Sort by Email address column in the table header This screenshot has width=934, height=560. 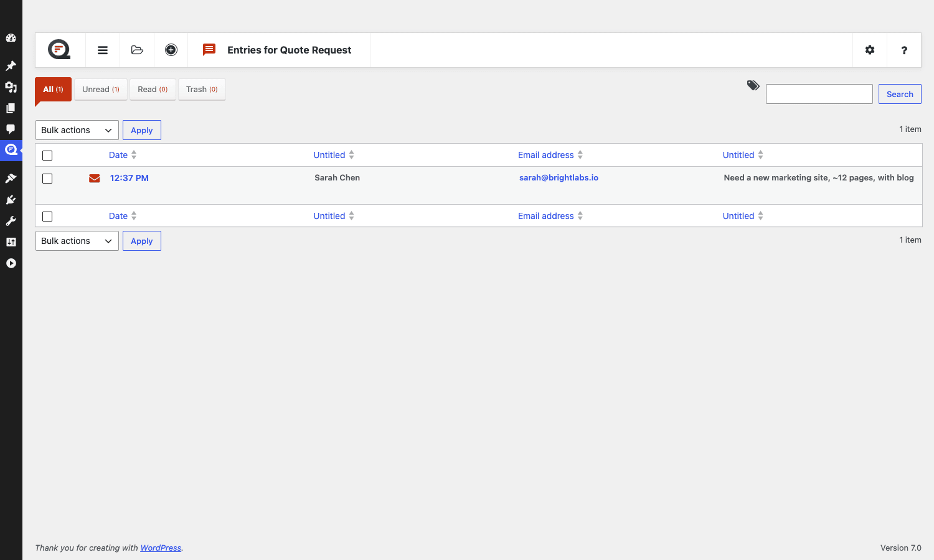coord(550,155)
